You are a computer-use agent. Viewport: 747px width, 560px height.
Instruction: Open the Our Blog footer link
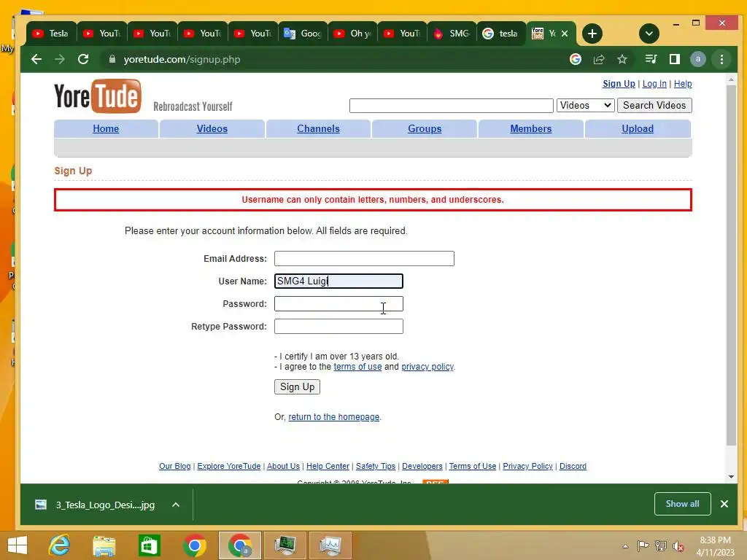coord(174,466)
